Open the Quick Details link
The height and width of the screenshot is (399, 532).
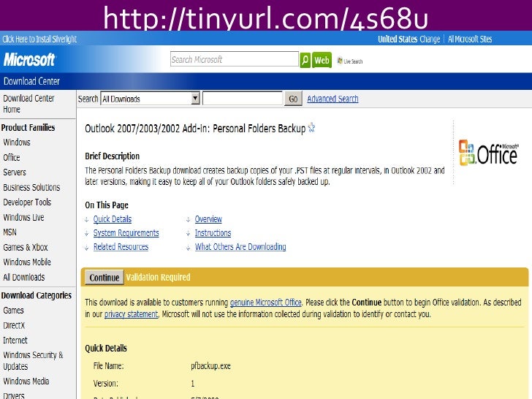pos(113,219)
